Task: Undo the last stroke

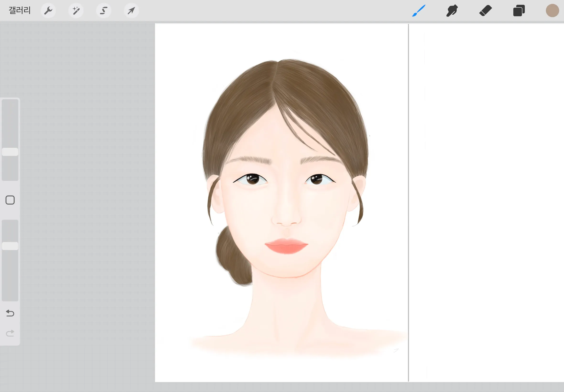Action: click(x=10, y=313)
